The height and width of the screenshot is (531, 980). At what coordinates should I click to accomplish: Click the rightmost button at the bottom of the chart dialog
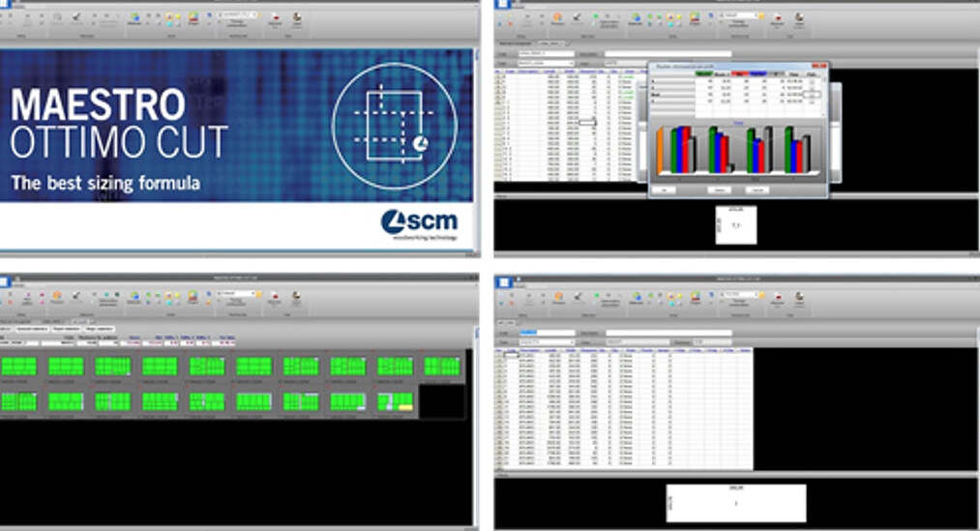click(757, 190)
